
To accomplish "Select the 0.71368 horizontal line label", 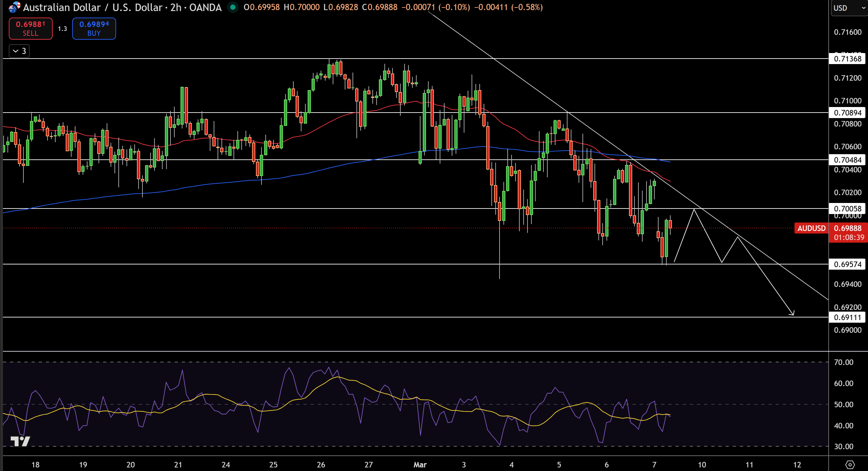I will tap(848, 59).
